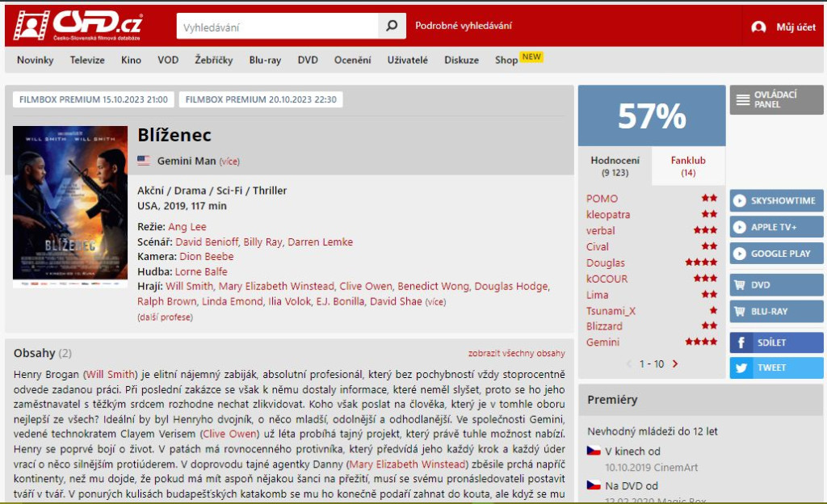Click Clive Owen link in the synopsis
The height and width of the screenshot is (504, 827).
[229, 434]
